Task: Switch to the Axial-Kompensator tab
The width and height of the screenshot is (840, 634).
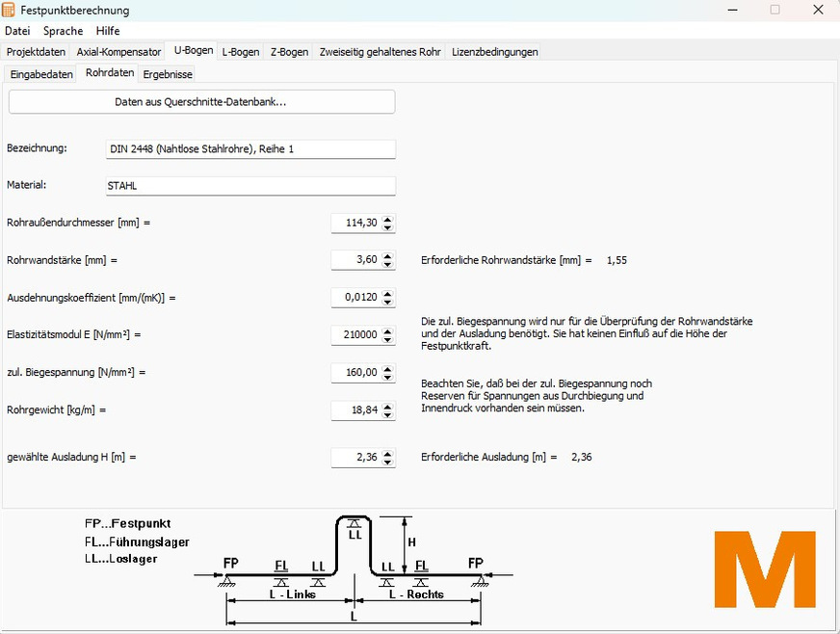Action: 118,52
